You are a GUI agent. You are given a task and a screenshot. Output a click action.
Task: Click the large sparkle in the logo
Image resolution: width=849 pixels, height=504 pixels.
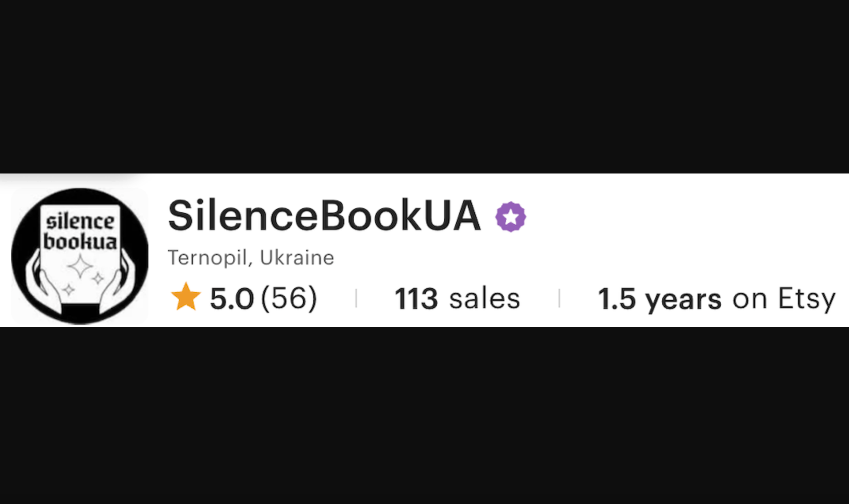80,266
